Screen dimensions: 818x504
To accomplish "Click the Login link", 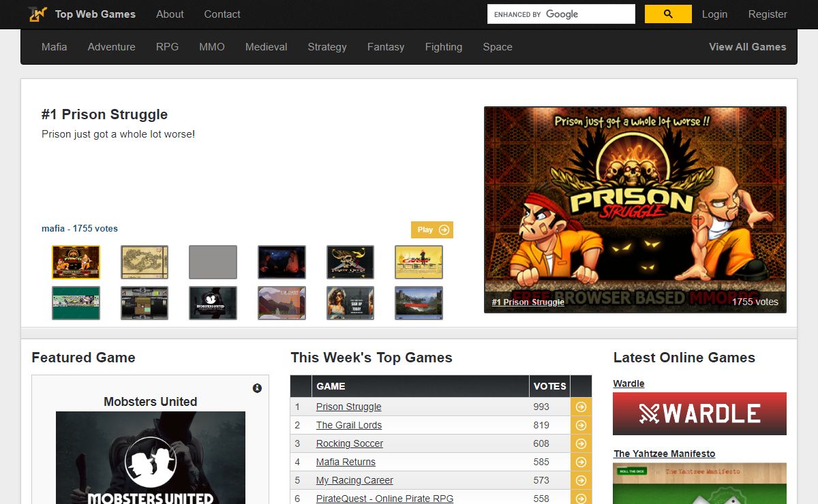I will tap(714, 14).
